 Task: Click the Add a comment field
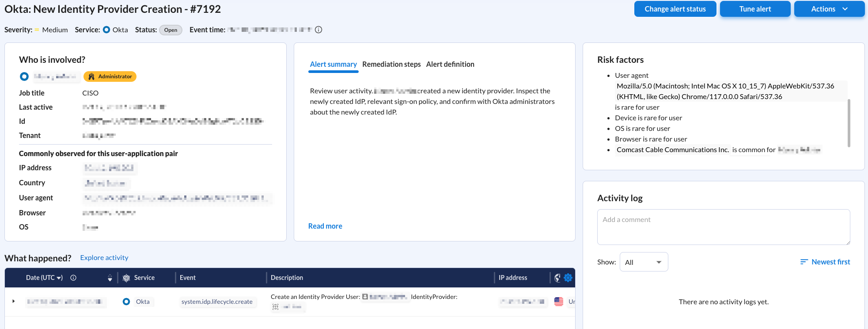724,227
